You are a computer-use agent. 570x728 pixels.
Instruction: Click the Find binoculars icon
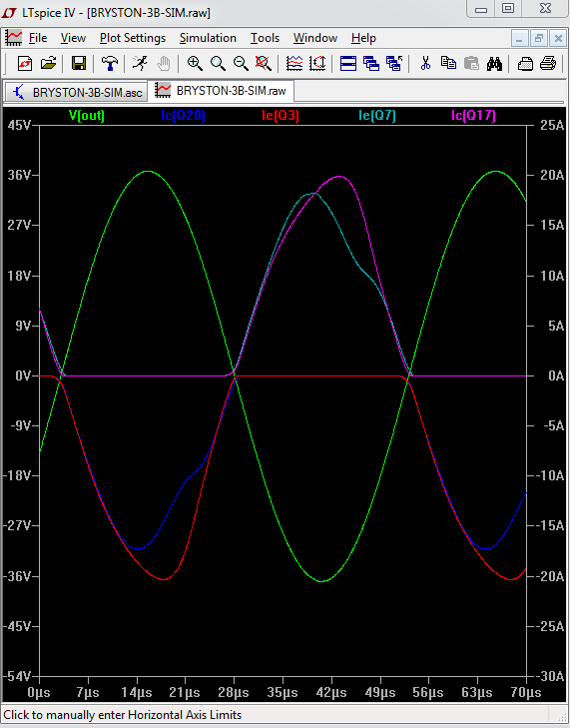pos(494,63)
